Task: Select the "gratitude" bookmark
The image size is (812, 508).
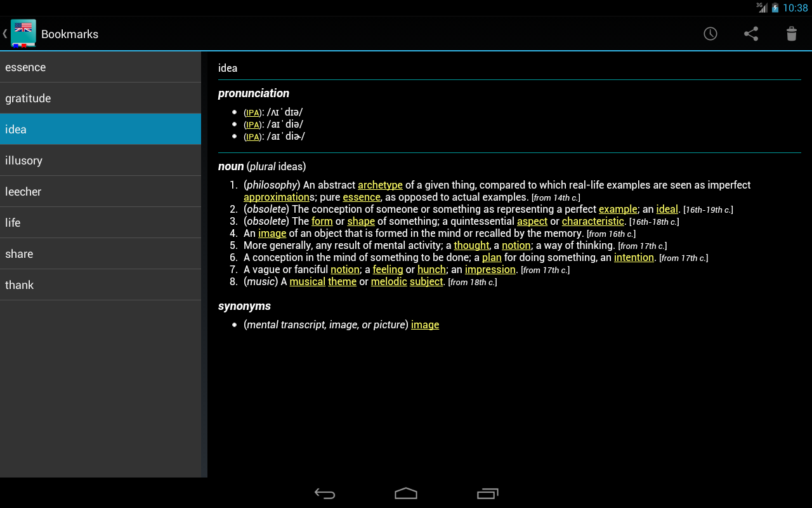Action: 100,98
